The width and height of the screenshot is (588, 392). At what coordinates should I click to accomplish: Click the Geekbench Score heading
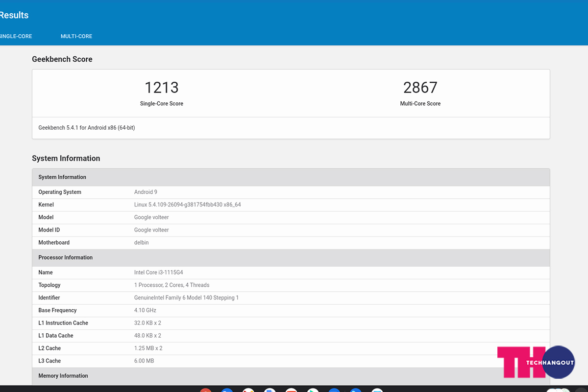tap(62, 59)
